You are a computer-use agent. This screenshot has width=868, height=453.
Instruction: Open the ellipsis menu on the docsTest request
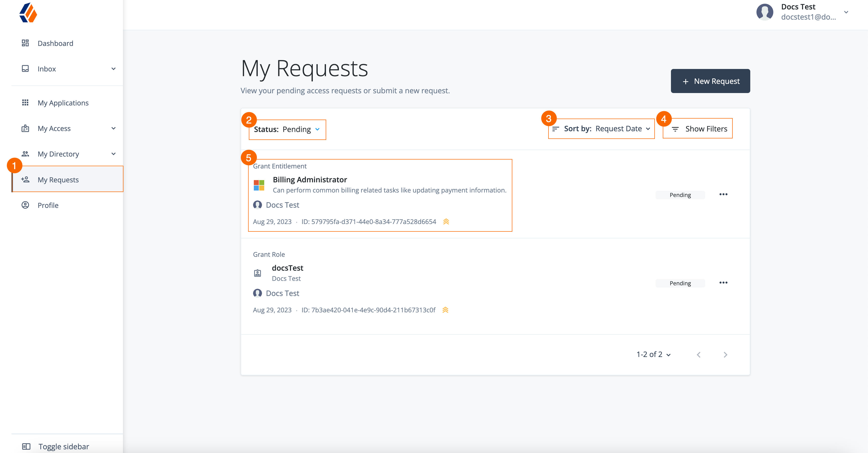[724, 283]
